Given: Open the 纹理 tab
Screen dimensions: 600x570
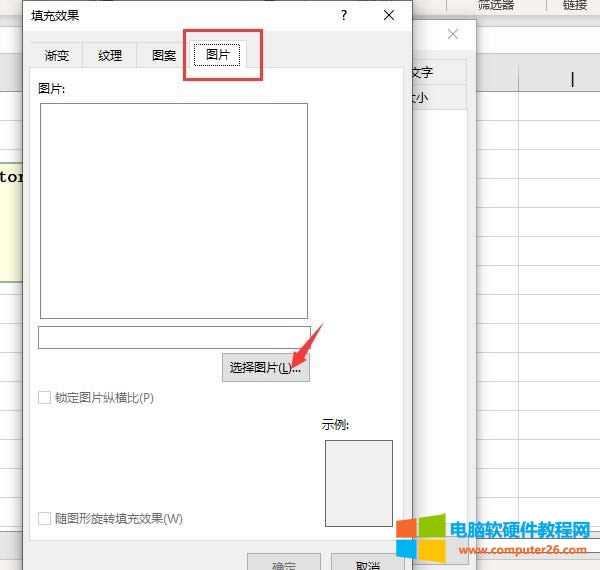Looking at the screenshot, I should pos(110,55).
